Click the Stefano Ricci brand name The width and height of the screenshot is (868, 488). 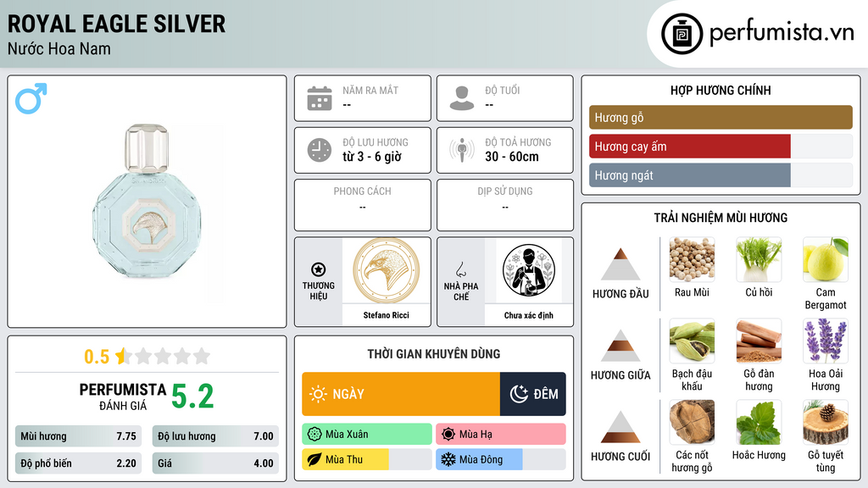coord(386,315)
